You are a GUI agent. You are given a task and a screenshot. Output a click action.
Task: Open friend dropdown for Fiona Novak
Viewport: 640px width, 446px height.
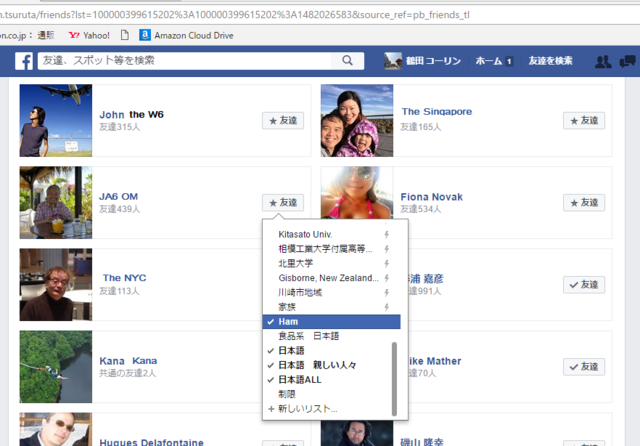(x=584, y=203)
